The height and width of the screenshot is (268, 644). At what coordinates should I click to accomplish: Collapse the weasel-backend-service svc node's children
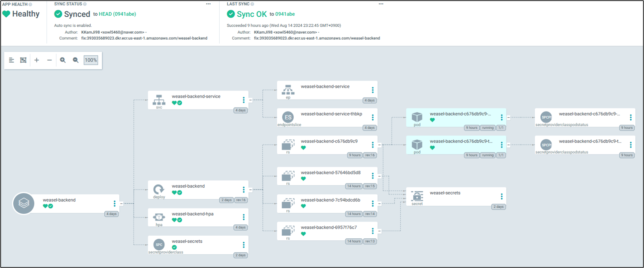coord(251,100)
